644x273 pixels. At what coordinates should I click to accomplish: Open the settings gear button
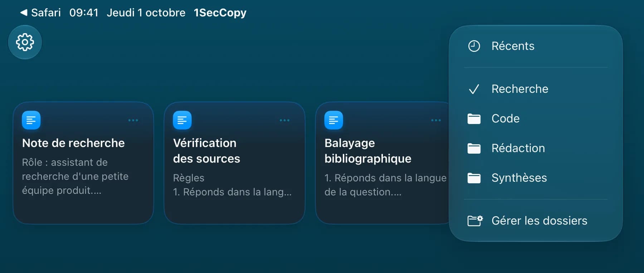coord(25,42)
